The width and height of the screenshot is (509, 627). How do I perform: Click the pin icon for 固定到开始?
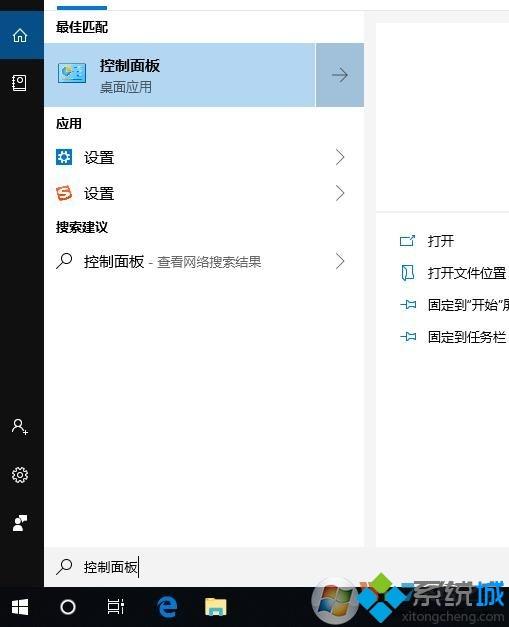pyautogui.click(x=408, y=305)
